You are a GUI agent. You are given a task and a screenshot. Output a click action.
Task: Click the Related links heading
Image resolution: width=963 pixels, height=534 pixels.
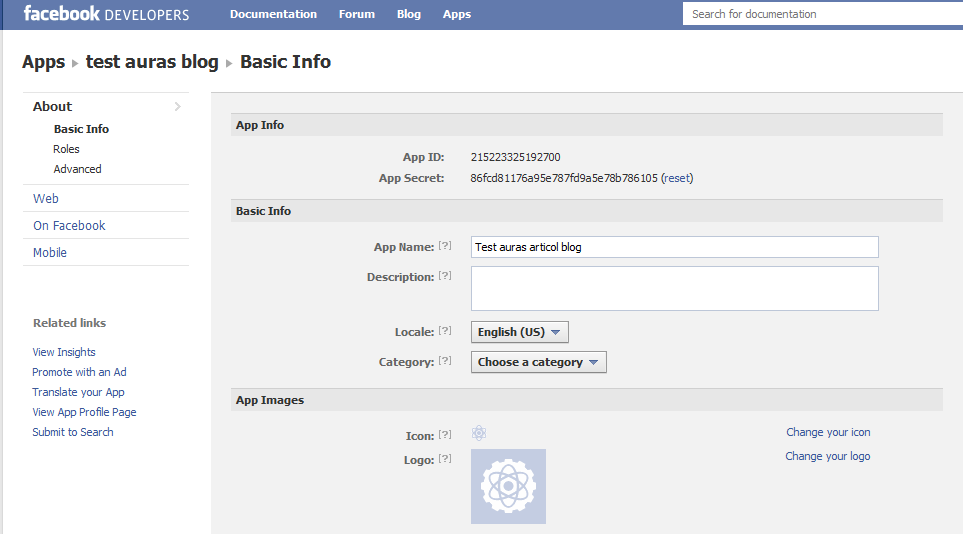point(69,323)
